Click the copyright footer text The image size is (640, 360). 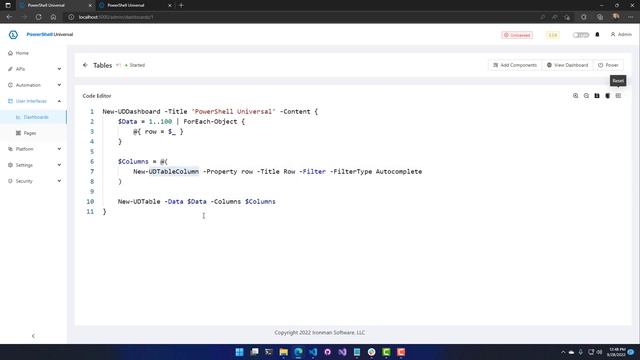[320, 333]
